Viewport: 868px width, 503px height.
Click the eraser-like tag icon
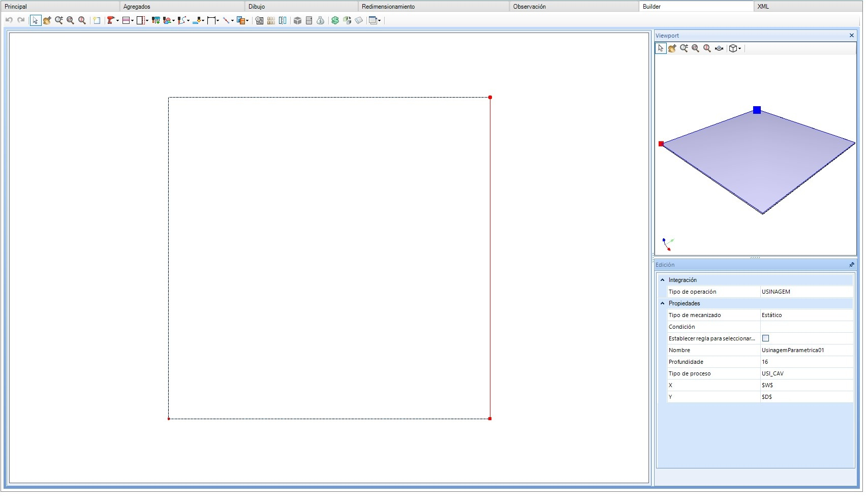pyautogui.click(x=359, y=20)
